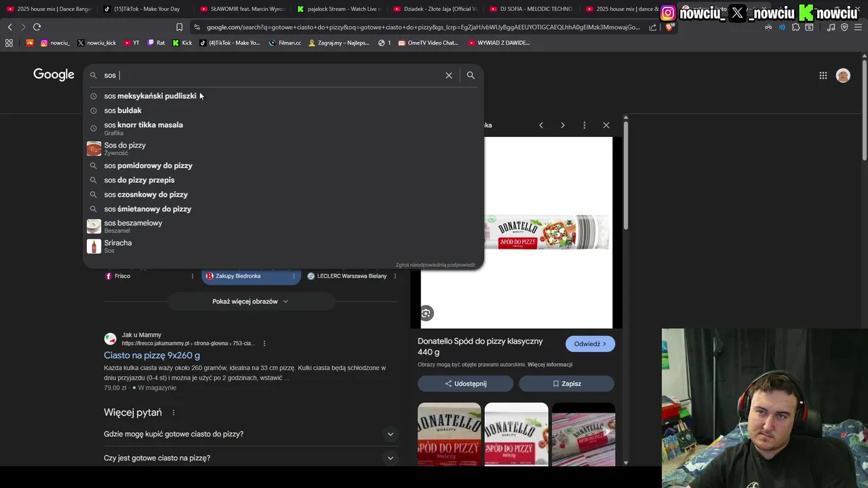This screenshot has width=868, height=488.
Task: Click Zgłoś nieodpowiednie podpowiedzi link
Action: [x=435, y=265]
